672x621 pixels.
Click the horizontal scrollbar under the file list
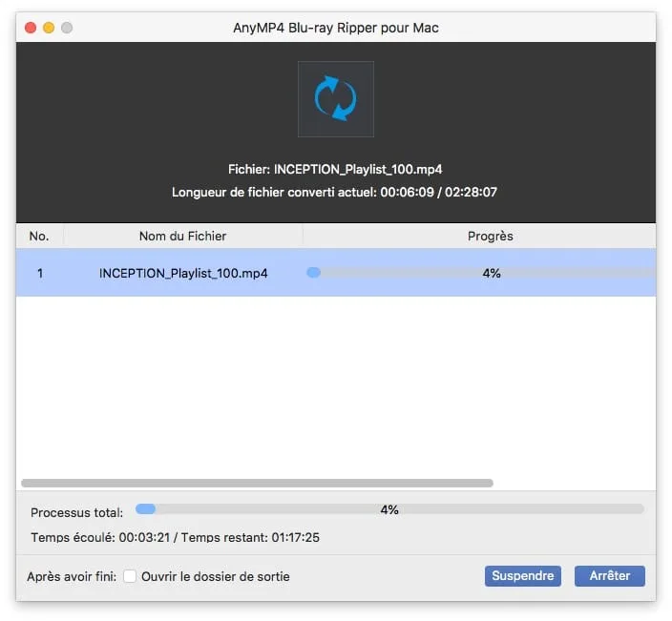(x=257, y=483)
